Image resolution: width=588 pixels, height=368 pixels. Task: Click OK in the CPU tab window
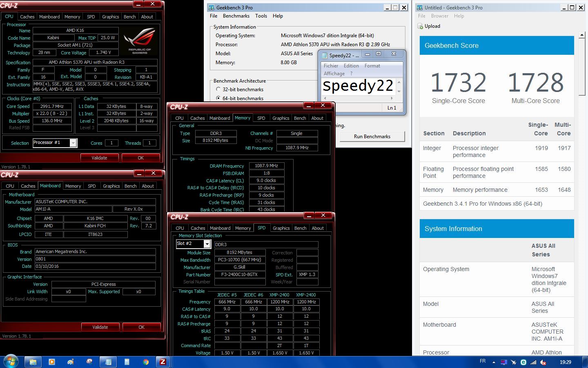click(140, 158)
